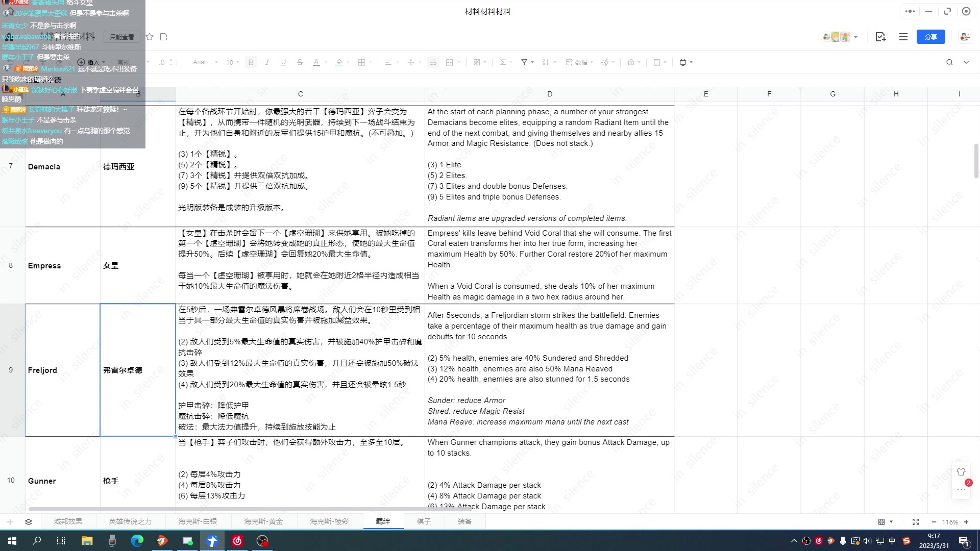Click the blue 分享 share button
Screen dimensions: 980x551
pos(930,37)
